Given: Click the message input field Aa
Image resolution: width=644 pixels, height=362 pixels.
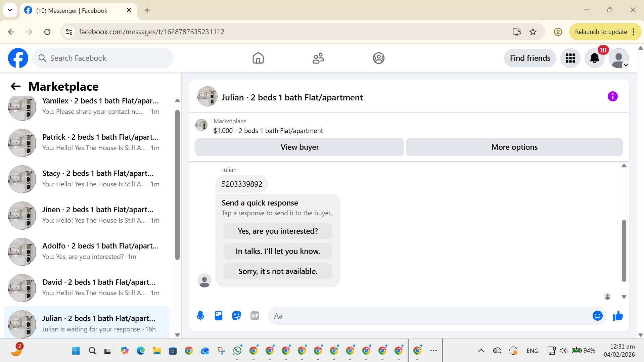Looking at the screenshot, I should coord(430,316).
